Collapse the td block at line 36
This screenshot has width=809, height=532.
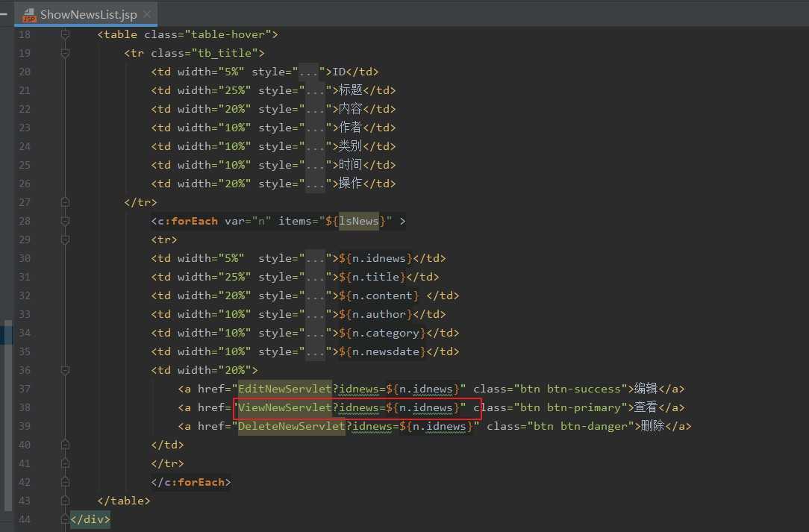(65, 370)
